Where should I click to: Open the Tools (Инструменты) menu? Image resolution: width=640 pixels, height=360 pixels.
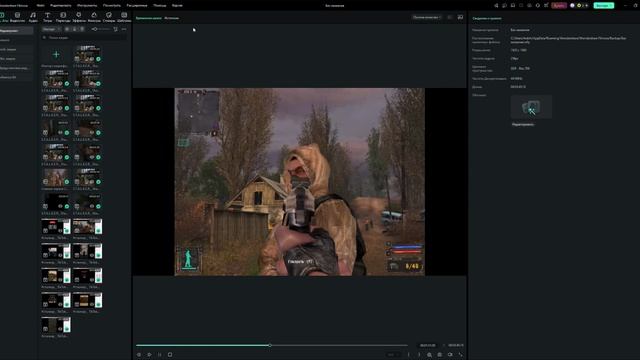(87, 6)
